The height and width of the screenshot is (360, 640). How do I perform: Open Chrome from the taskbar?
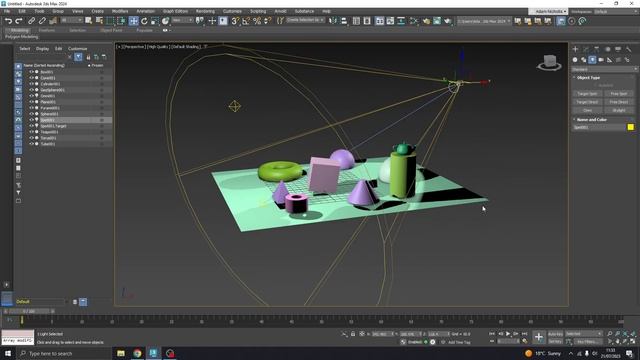pyautogui.click(x=137, y=353)
